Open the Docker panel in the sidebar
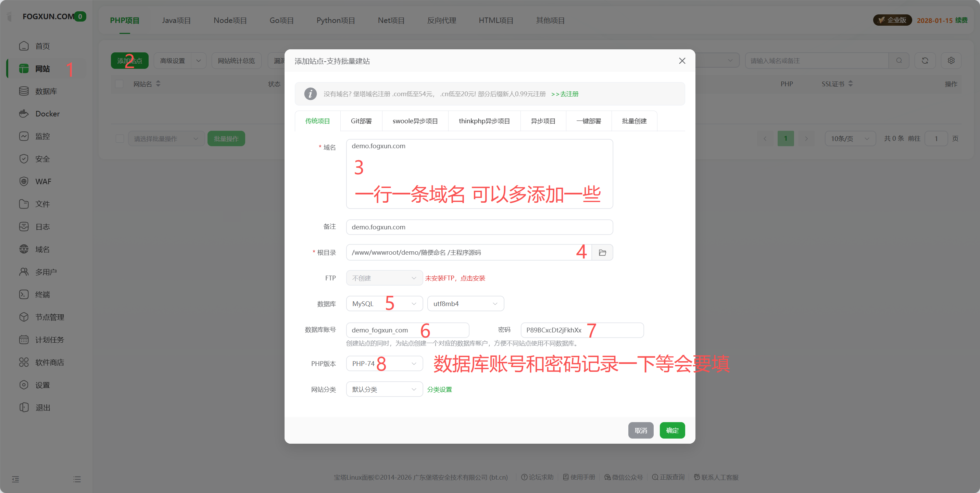 (x=48, y=113)
